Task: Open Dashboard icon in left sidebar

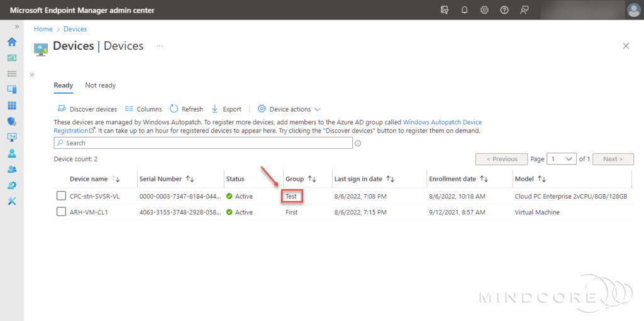Action: coord(11,58)
